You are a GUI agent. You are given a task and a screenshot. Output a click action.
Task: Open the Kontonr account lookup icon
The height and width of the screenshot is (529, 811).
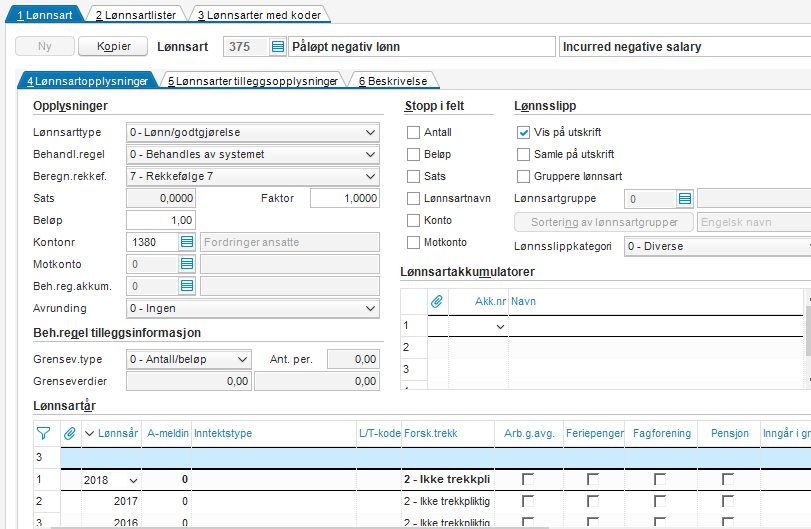click(186, 242)
